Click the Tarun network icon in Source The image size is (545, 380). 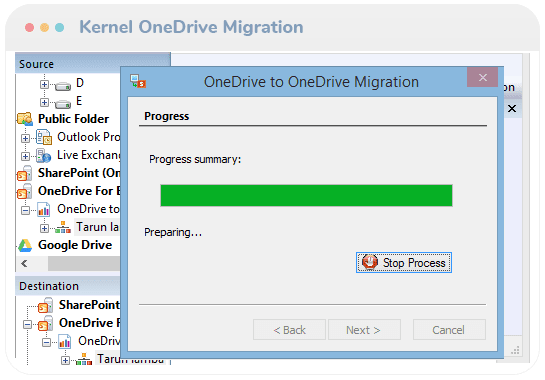(x=63, y=227)
